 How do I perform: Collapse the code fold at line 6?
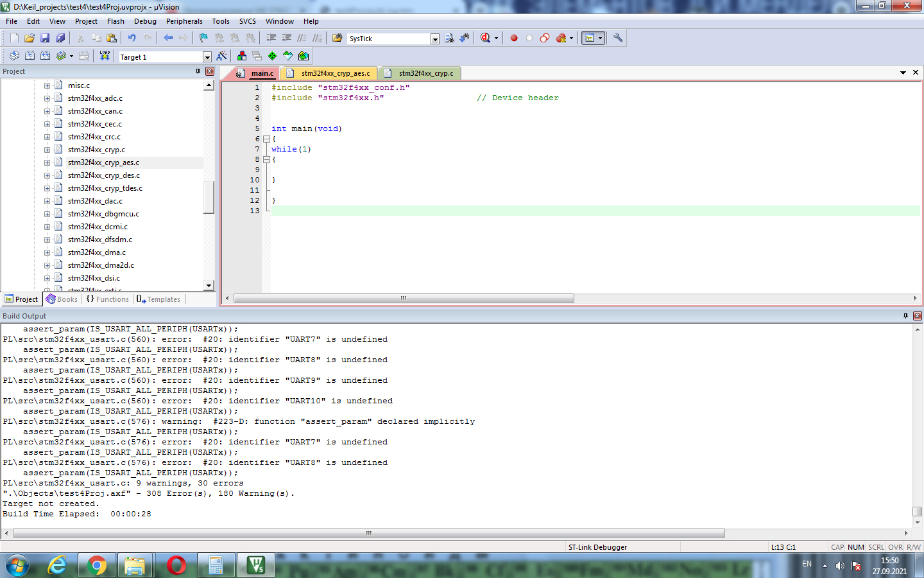[266, 139]
